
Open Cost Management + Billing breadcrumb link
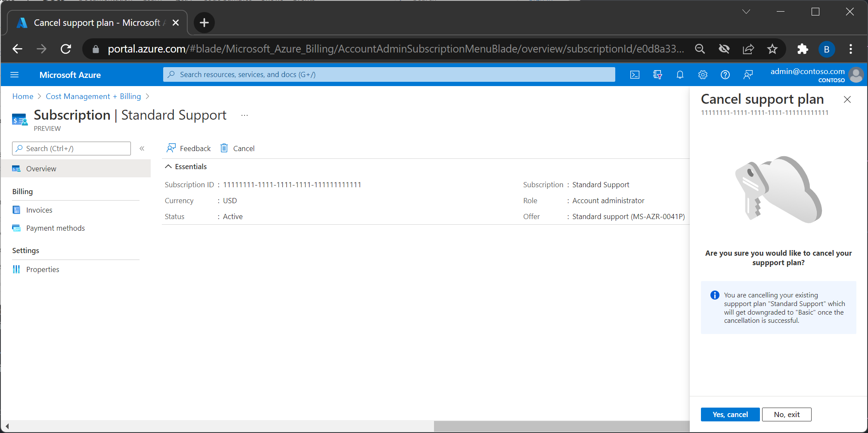pos(93,96)
